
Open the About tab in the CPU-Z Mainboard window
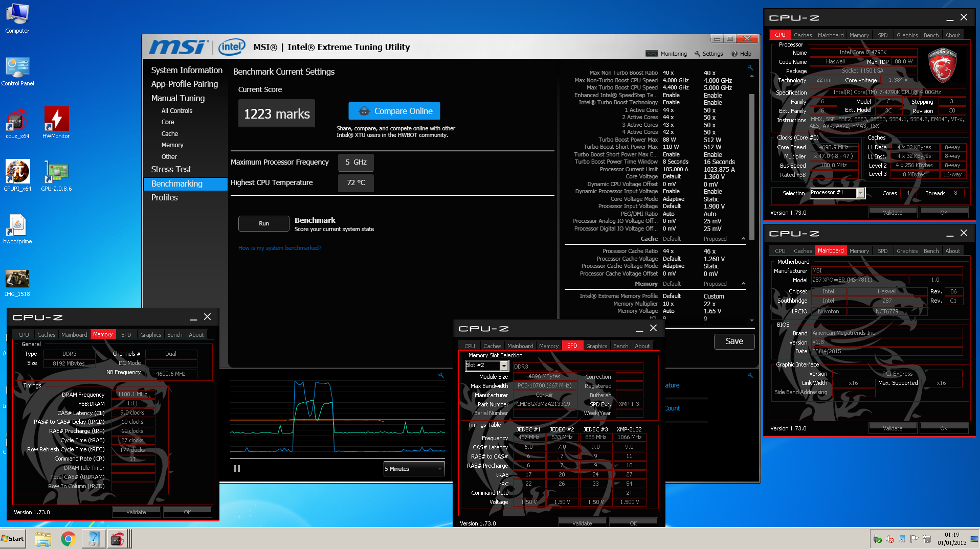point(952,251)
